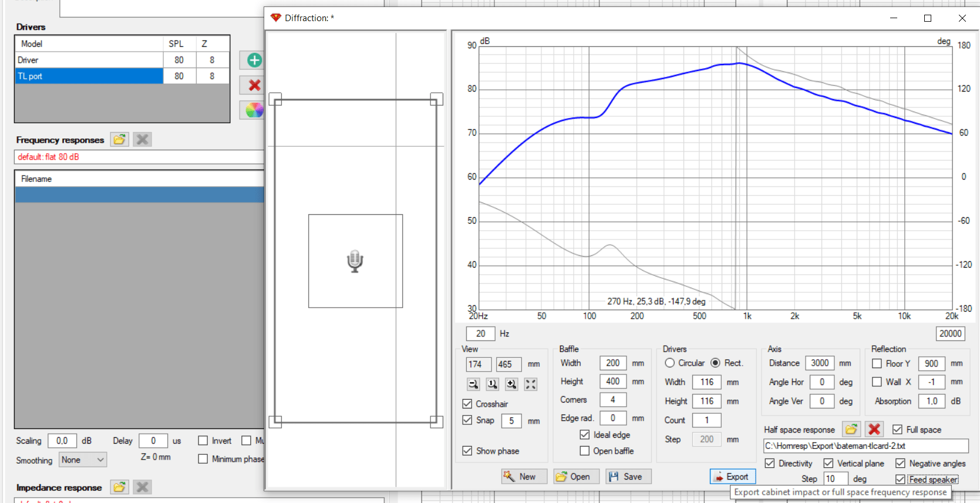This screenshot has height=503, width=980.
Task: Click the microphone marker on the baffle
Action: [355, 261]
